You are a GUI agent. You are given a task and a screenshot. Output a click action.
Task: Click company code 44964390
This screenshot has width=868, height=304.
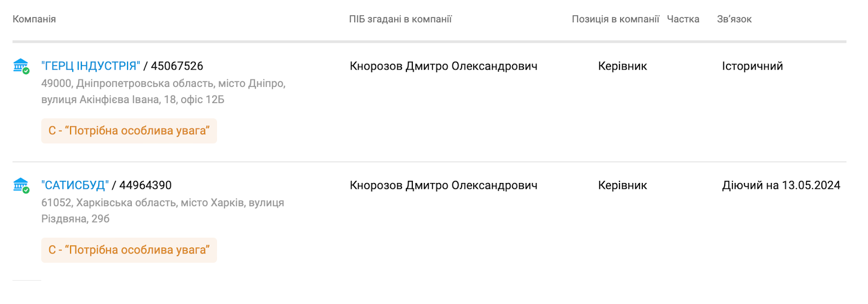pyautogui.click(x=145, y=185)
